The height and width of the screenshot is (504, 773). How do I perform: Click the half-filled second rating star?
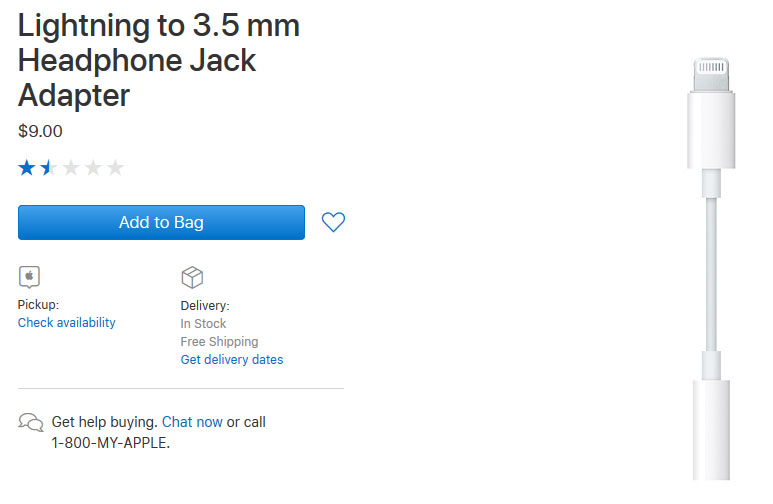point(48,168)
